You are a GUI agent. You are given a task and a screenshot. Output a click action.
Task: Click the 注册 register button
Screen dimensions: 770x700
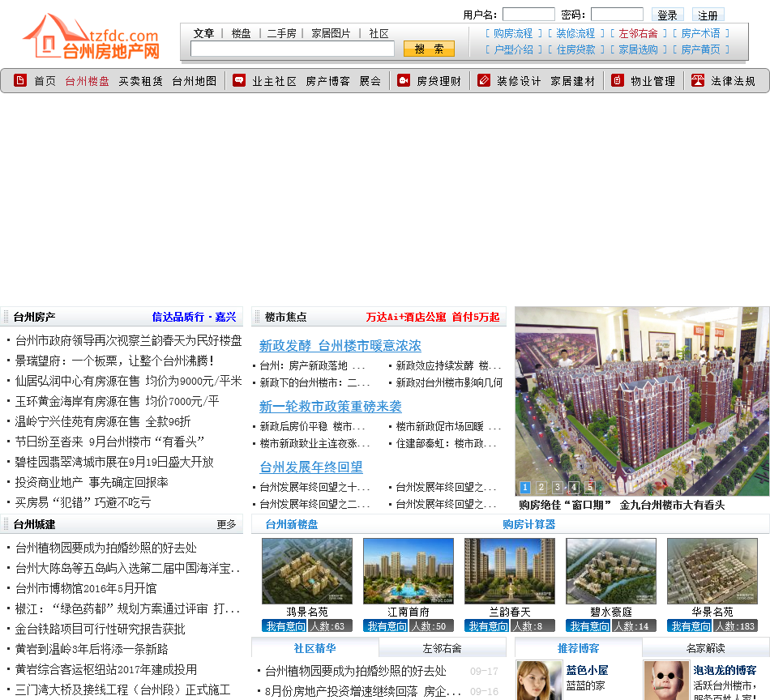[708, 15]
